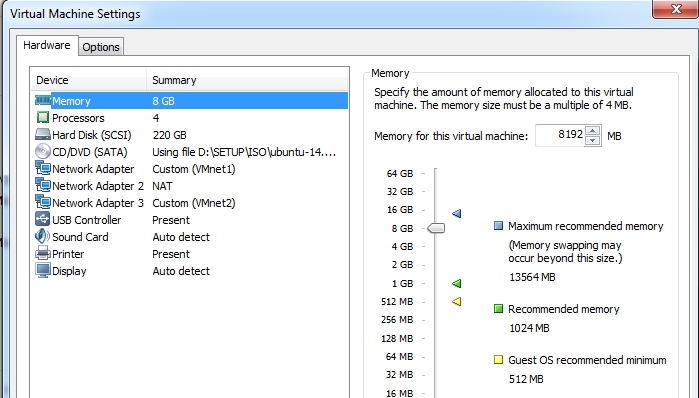Screen dimensions: 699x398
Task: Select the Display row
Action: [x=190, y=271]
